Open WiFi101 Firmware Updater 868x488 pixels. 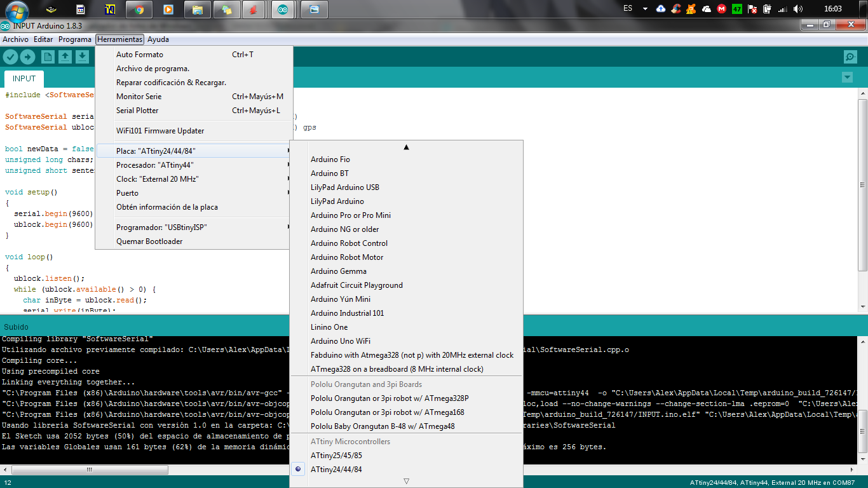[x=194, y=131]
